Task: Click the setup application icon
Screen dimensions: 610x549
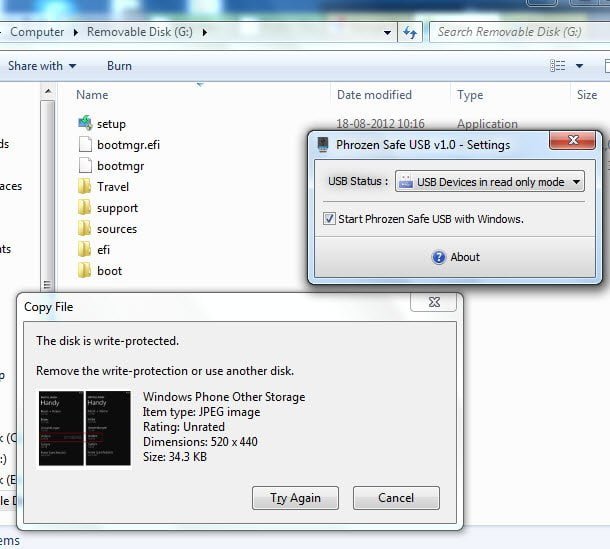Action: pyautogui.click(x=85, y=123)
